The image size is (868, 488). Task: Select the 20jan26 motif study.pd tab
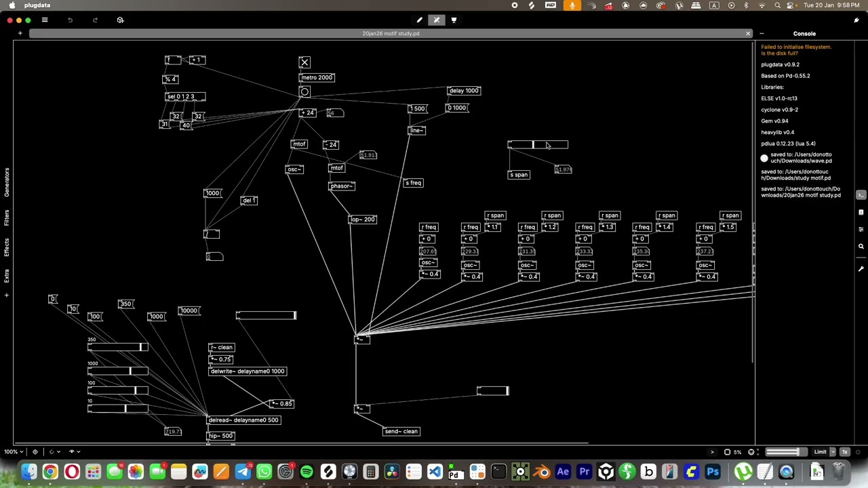391,33
